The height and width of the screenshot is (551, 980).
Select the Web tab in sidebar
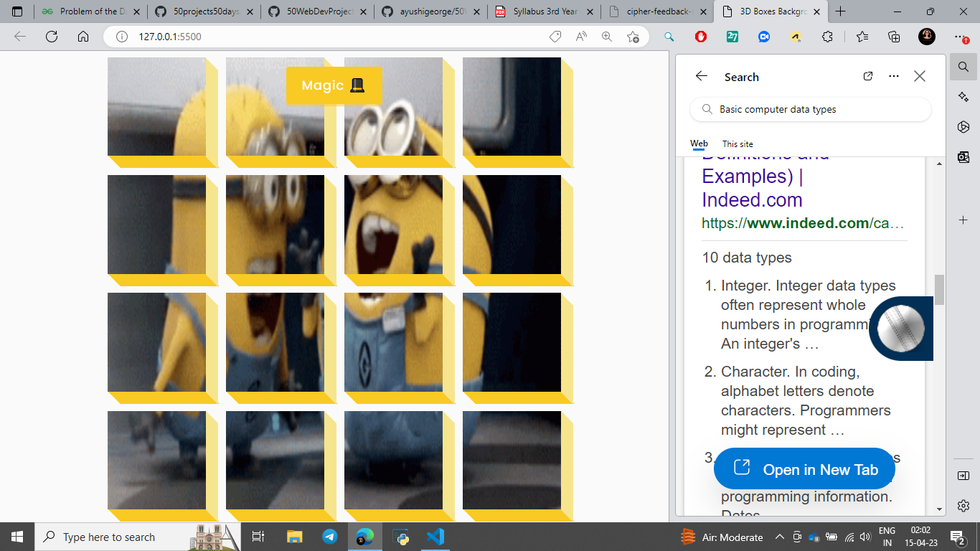pos(699,143)
